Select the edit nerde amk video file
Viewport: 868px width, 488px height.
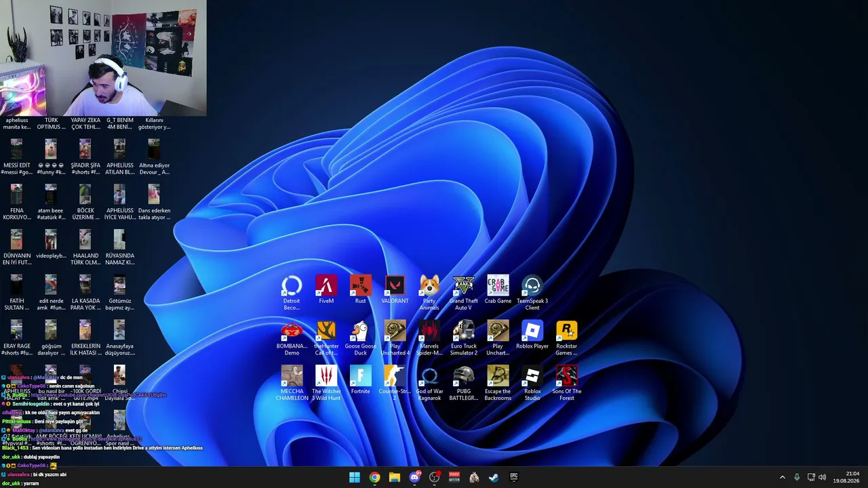51,293
